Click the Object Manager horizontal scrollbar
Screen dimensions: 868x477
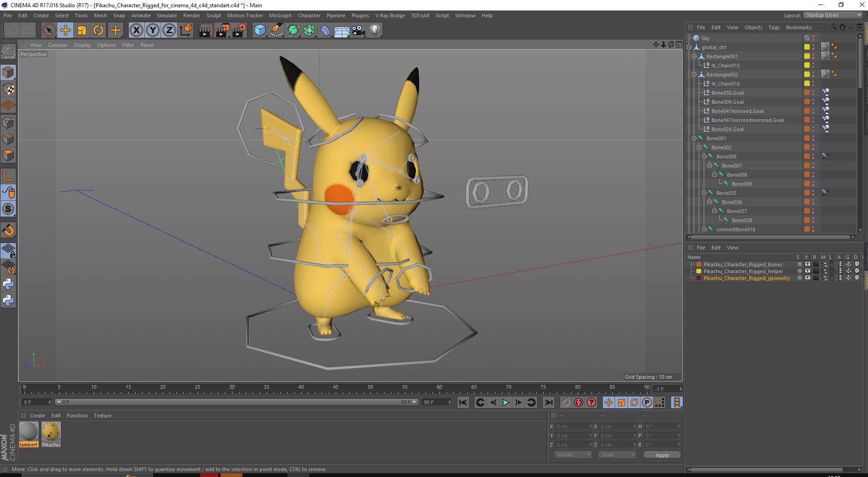[x=771, y=237]
